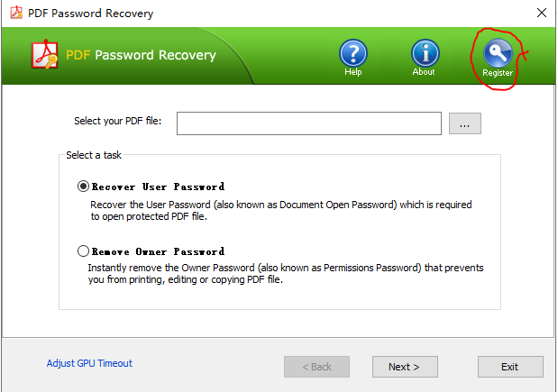The height and width of the screenshot is (392, 558).
Task: Focus the PDF file path input field
Action: 308,123
